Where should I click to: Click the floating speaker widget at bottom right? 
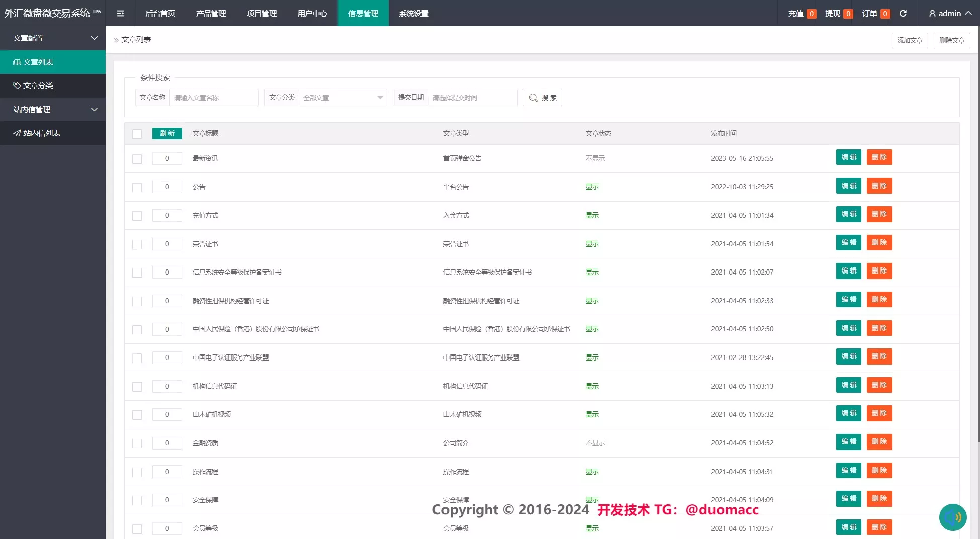click(x=953, y=517)
